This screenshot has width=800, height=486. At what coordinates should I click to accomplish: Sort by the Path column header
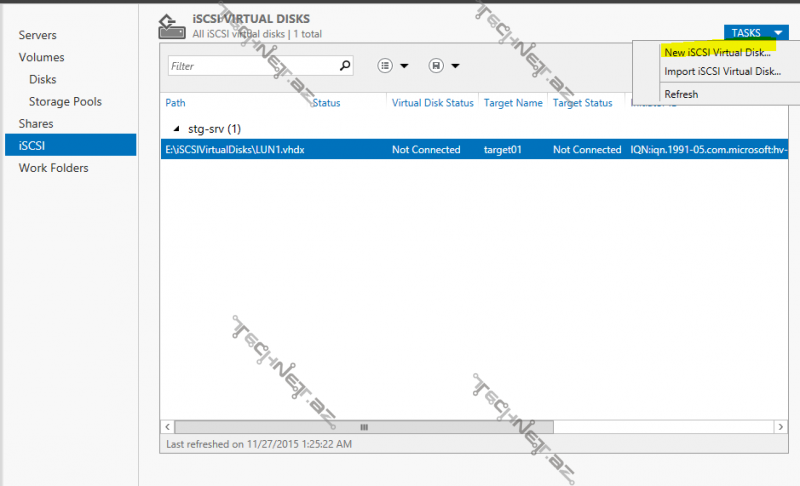[x=176, y=103]
